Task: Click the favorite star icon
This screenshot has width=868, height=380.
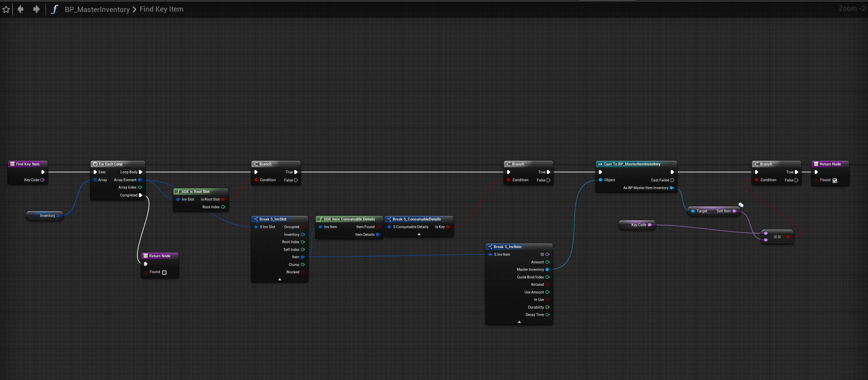Action: 6,9
